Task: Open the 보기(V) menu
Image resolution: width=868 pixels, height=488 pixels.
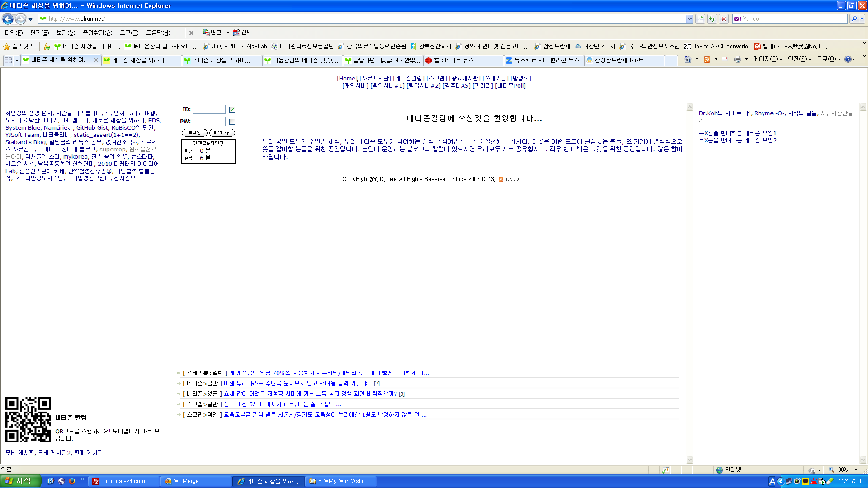Action: pos(66,33)
